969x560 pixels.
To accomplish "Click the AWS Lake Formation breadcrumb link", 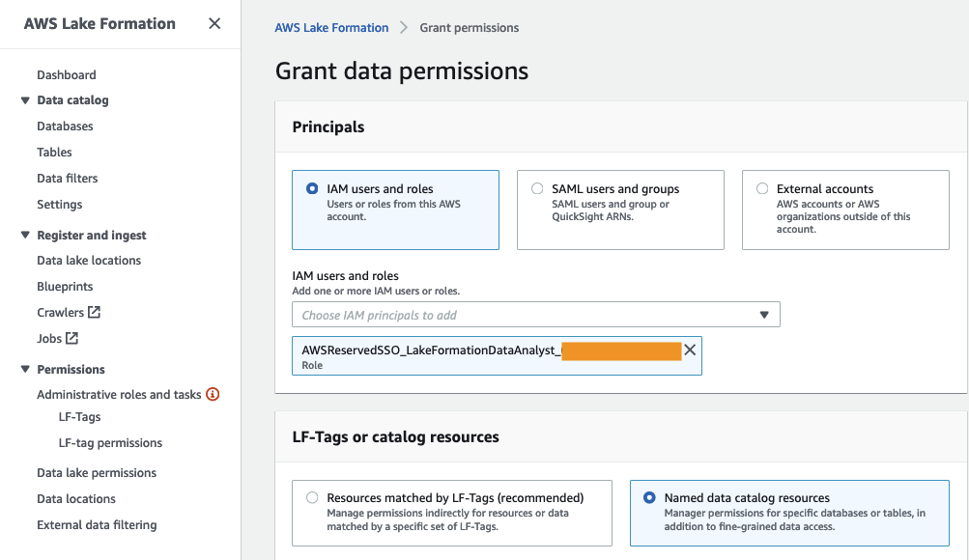I will (331, 28).
